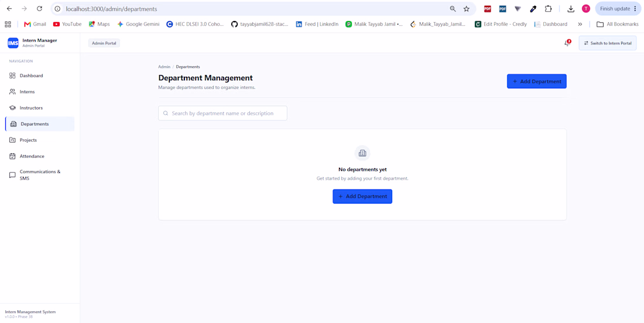Click the color picker eyedropper extension
Screen dimensions: 644x323
[533, 9]
